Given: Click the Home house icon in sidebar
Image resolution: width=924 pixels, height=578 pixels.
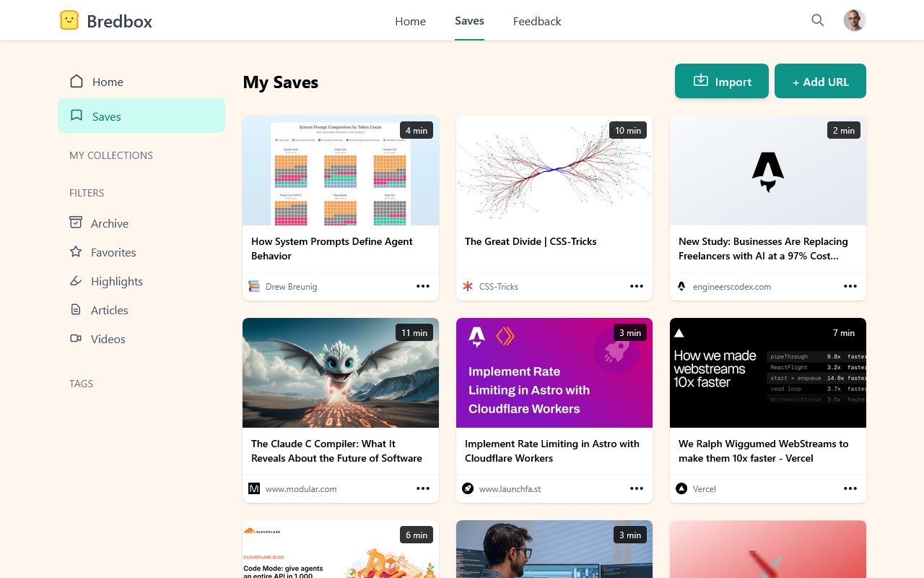Looking at the screenshot, I should click(x=76, y=81).
